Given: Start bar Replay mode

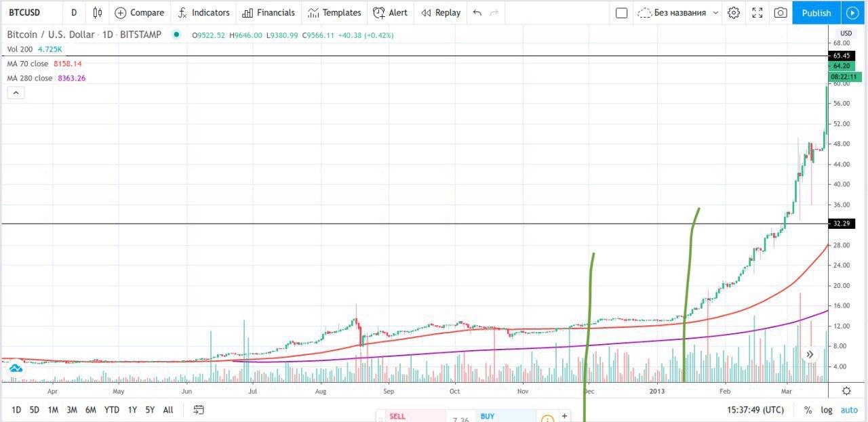Looking at the screenshot, I should (x=441, y=12).
